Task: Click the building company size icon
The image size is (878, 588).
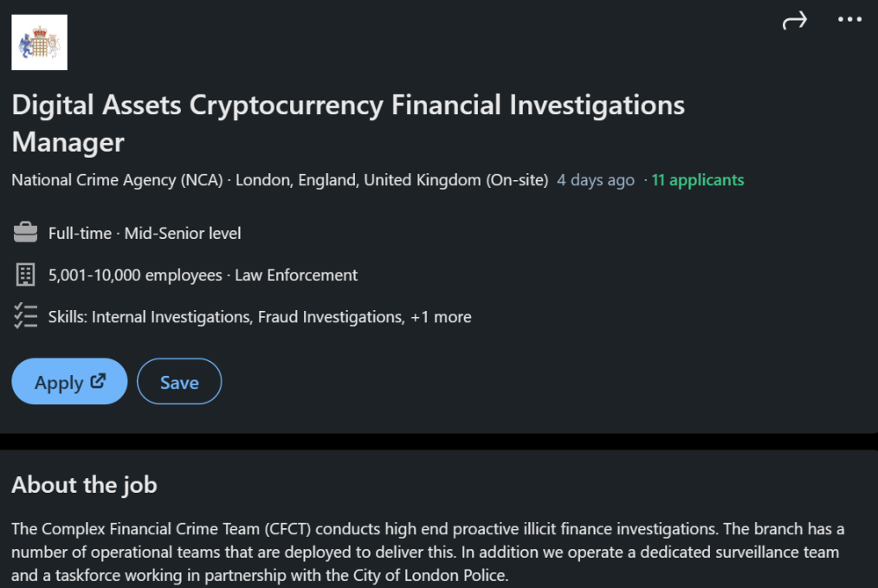Action: pyautogui.click(x=25, y=275)
